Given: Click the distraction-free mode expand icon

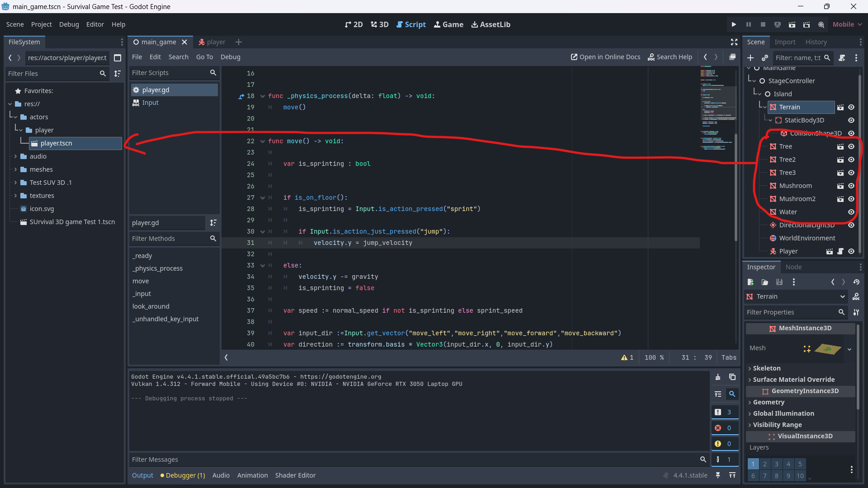Looking at the screenshot, I should coord(734,42).
